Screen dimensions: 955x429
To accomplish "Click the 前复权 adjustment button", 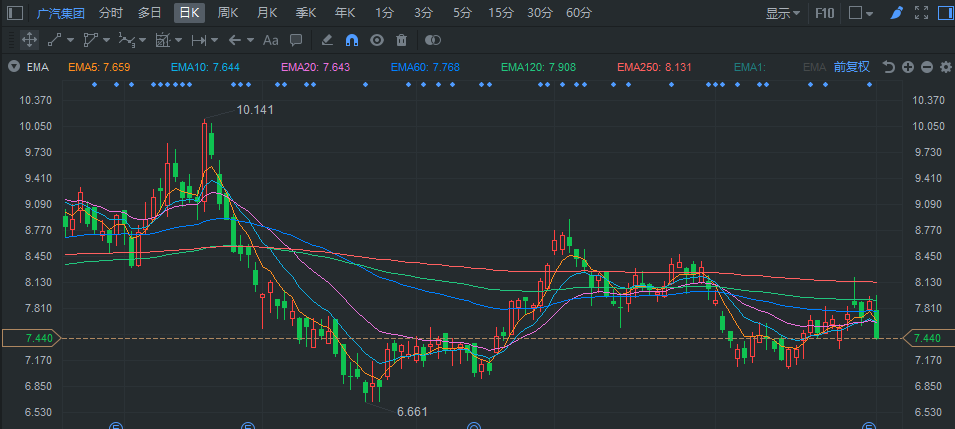I will click(851, 67).
